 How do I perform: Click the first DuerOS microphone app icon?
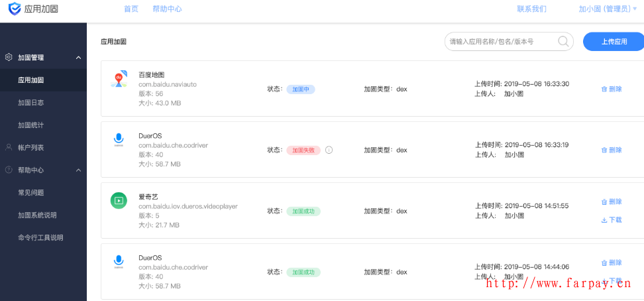click(x=119, y=140)
